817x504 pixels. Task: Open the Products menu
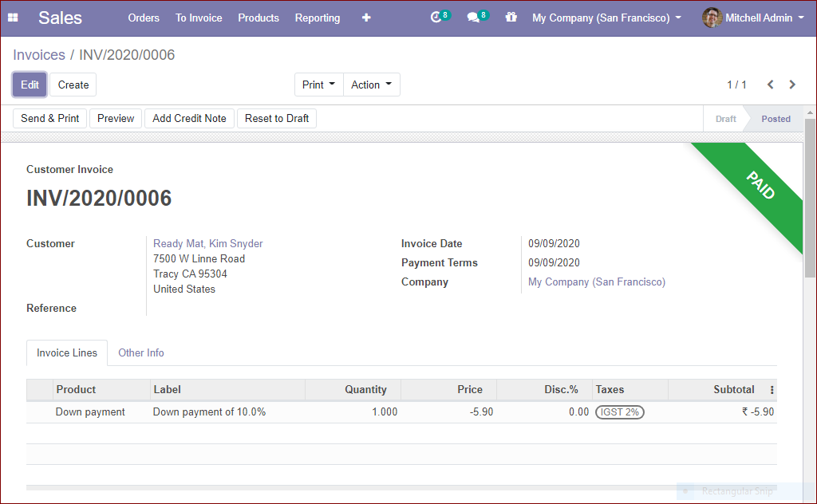[259, 18]
